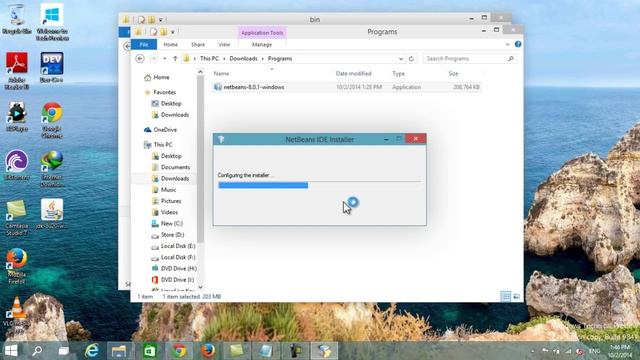This screenshot has width=640, height=360.
Task: Open the quick access toolbar dropdown in Programs
Action: coord(173,32)
